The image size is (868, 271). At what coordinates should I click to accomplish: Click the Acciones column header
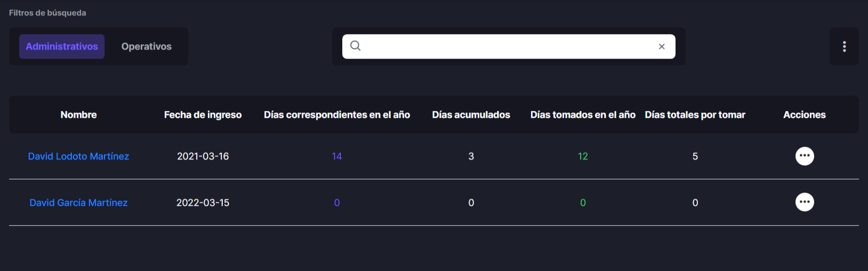point(804,115)
